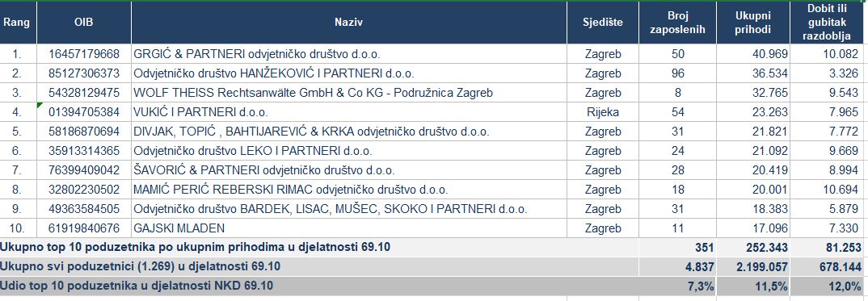
Task: Select VUKIĆ I PARTNERI d.o.o. cell
Action: coord(349,112)
